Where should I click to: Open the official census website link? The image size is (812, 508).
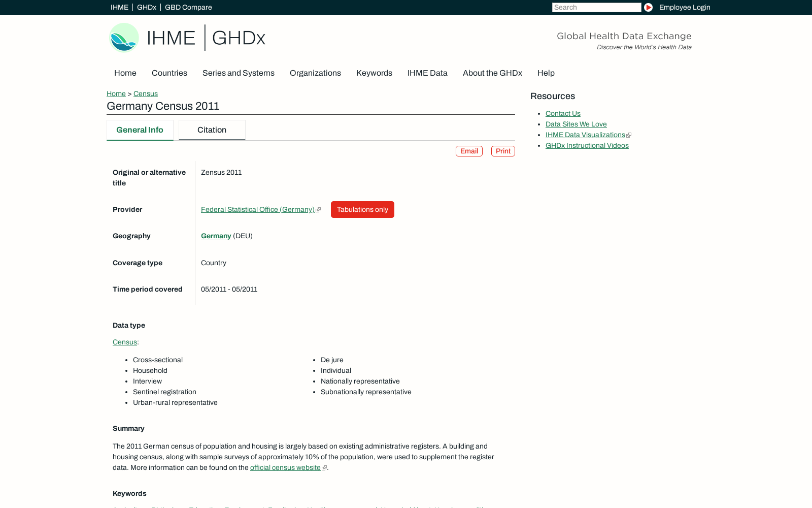(285, 468)
